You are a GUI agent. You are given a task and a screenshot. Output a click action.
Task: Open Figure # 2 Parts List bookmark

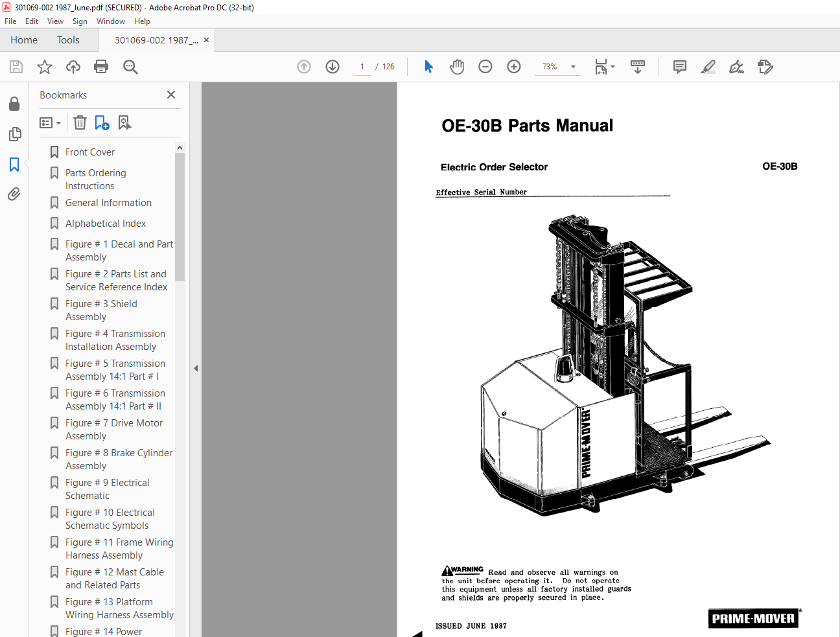coord(116,281)
